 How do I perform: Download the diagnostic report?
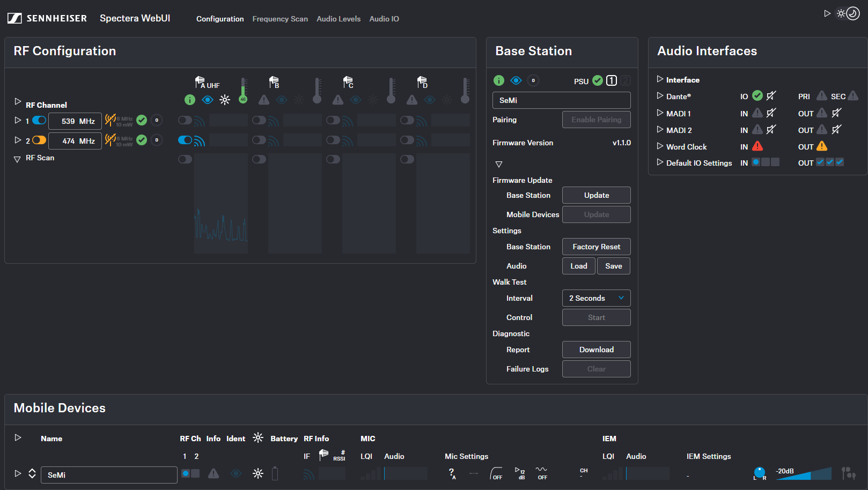(x=596, y=350)
